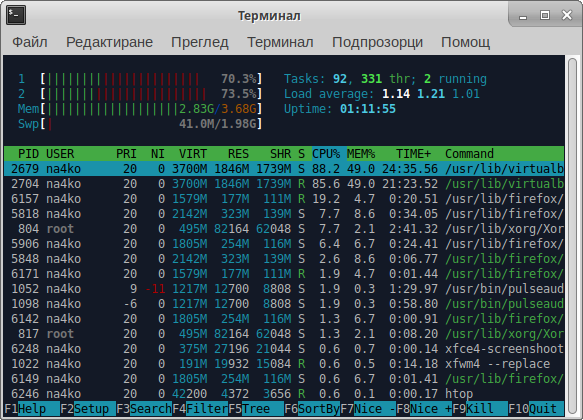The image size is (583, 420).
Task: Sort by the NI column header
Action: (158, 154)
